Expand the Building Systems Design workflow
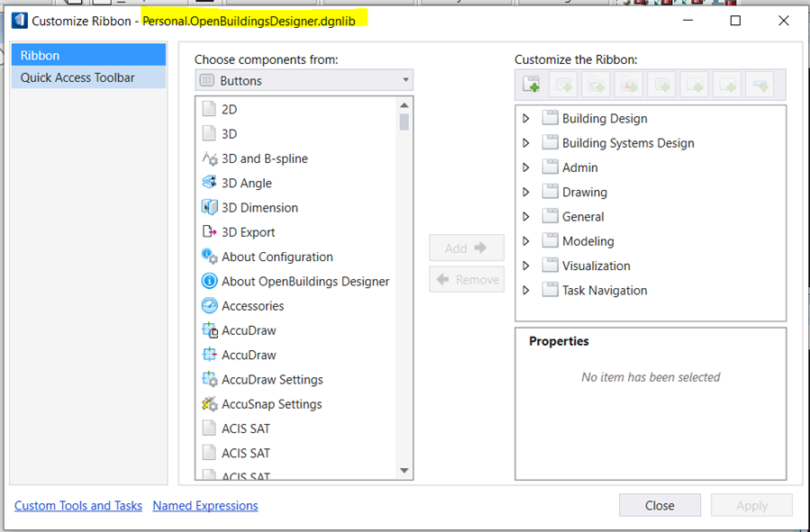Image resolution: width=810 pixels, height=532 pixels. pyautogui.click(x=526, y=143)
